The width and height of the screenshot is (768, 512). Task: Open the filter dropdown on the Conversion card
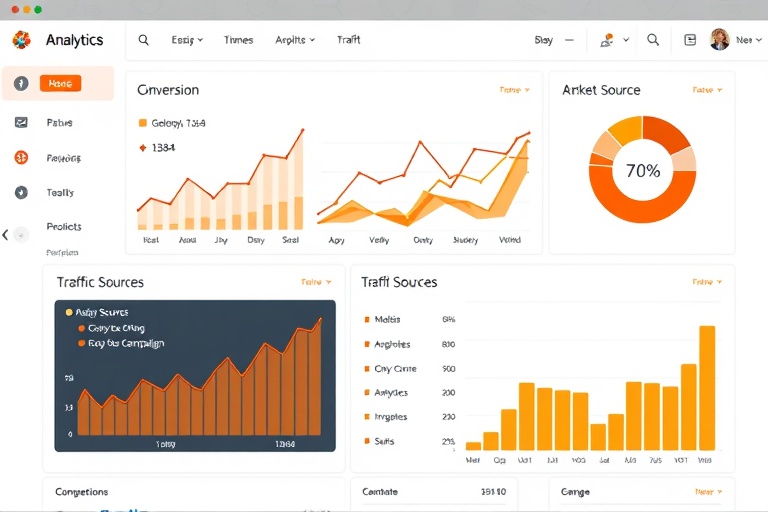point(514,90)
